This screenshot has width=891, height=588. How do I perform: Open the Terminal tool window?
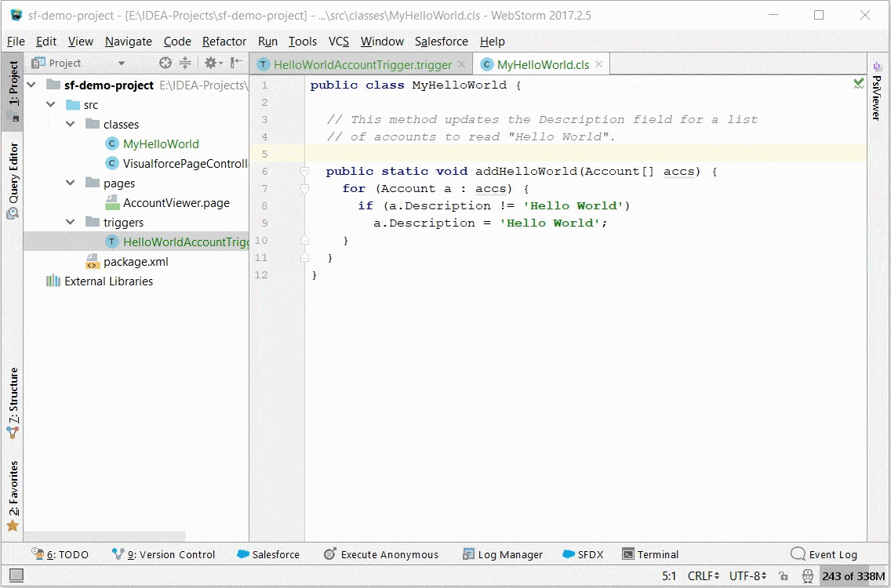tap(651, 554)
